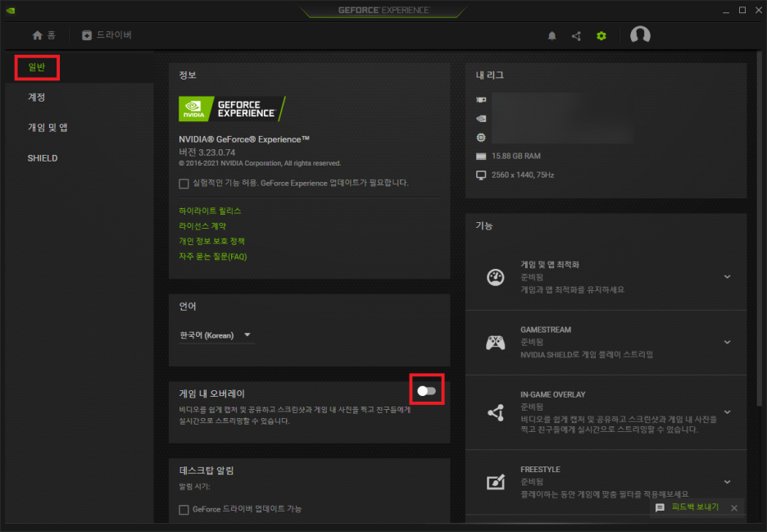Click the NVIDIA logo in title bar
The image size is (767, 532).
11,11
